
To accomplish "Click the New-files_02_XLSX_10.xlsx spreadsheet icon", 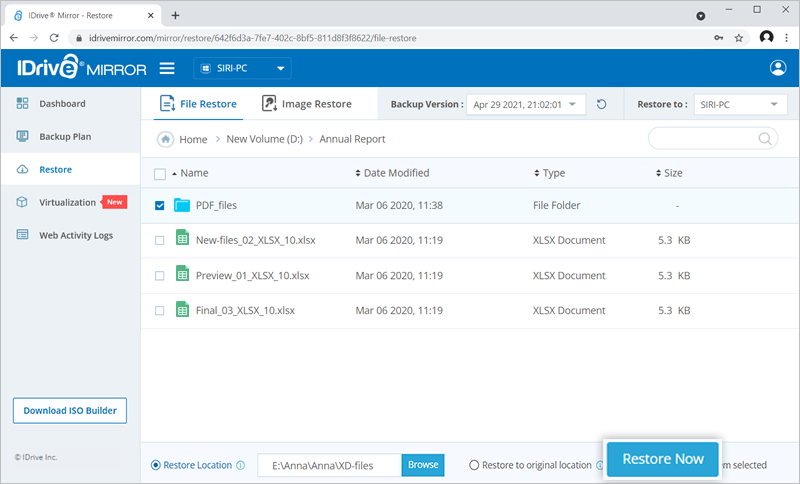I will [182, 238].
